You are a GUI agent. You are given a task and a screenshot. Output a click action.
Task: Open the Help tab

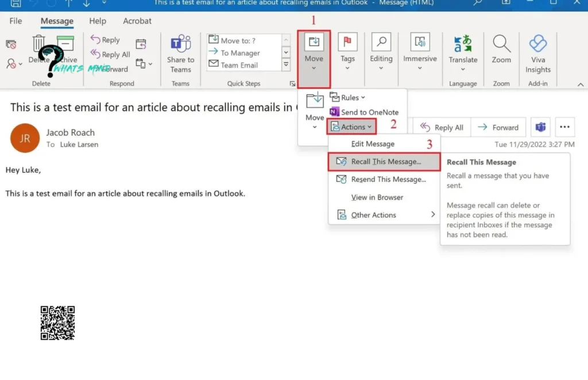[98, 21]
